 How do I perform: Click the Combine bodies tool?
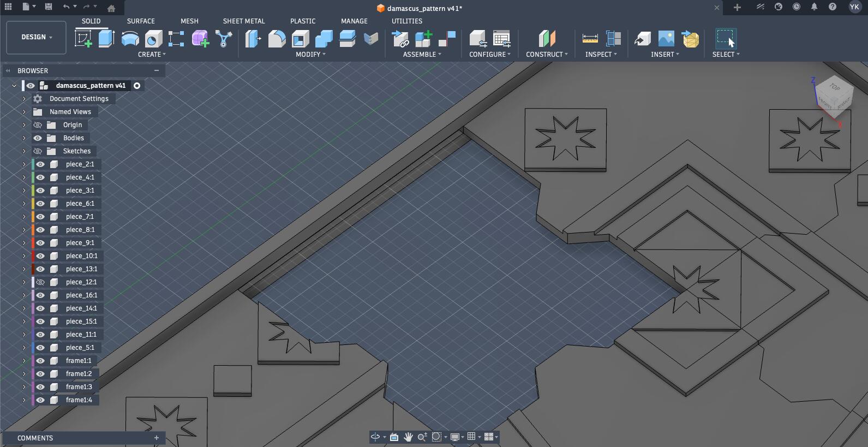click(324, 39)
